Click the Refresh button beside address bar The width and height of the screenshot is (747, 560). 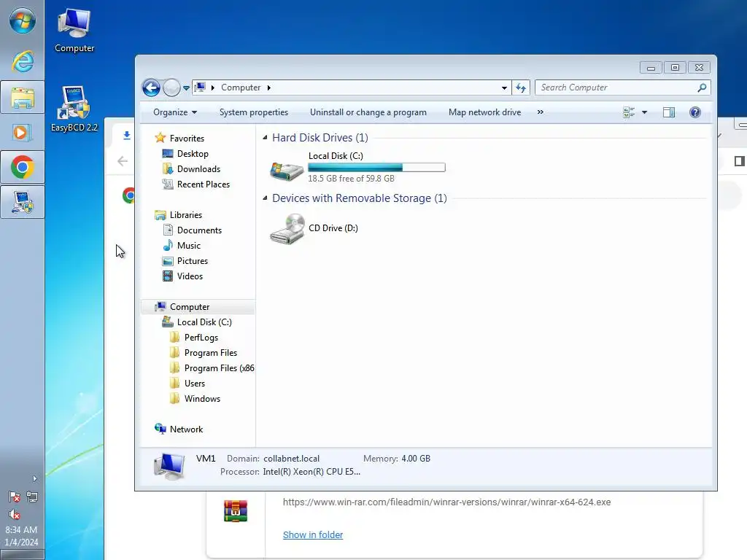(521, 87)
